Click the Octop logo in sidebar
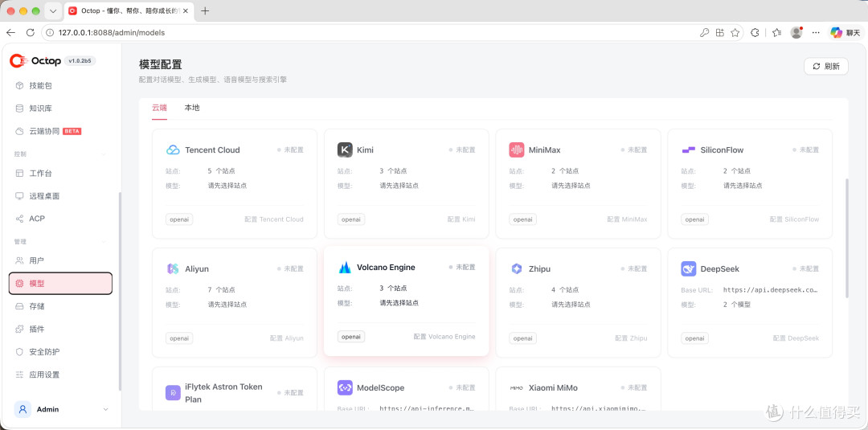 pyautogui.click(x=35, y=61)
